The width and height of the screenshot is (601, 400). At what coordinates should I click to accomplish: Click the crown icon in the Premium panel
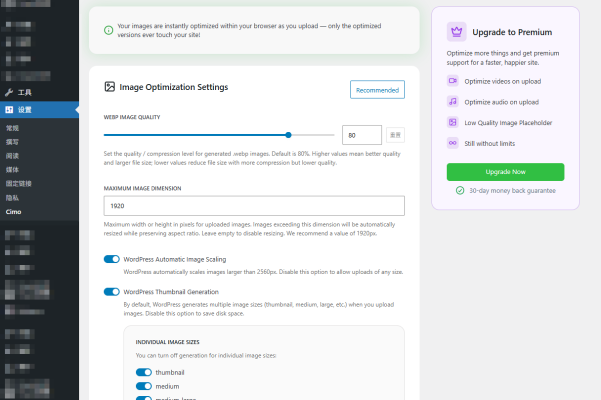click(x=455, y=32)
